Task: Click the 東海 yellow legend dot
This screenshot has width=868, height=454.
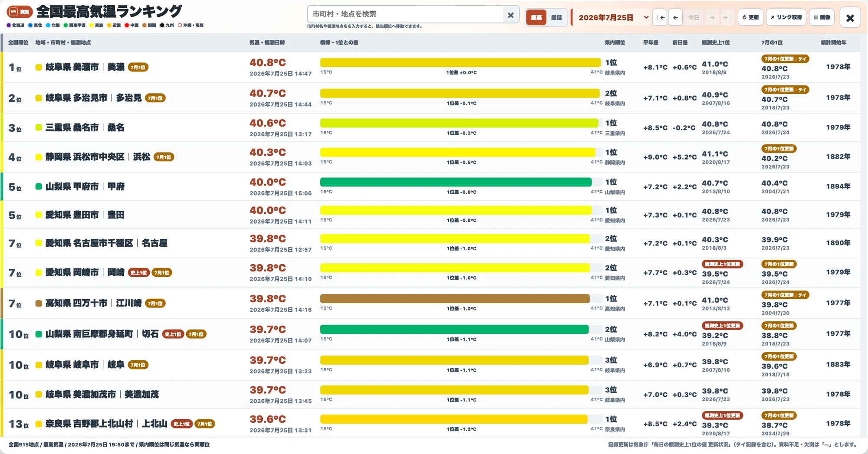Action: pos(91,25)
